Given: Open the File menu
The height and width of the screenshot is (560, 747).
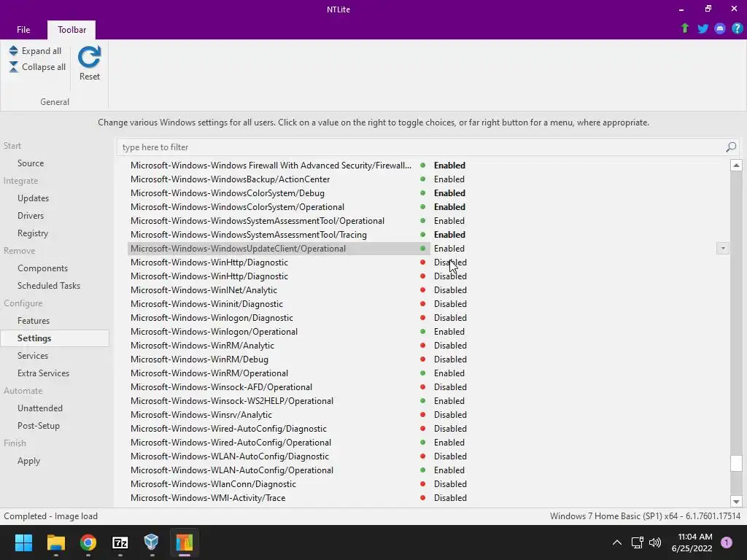Looking at the screenshot, I should [23, 29].
